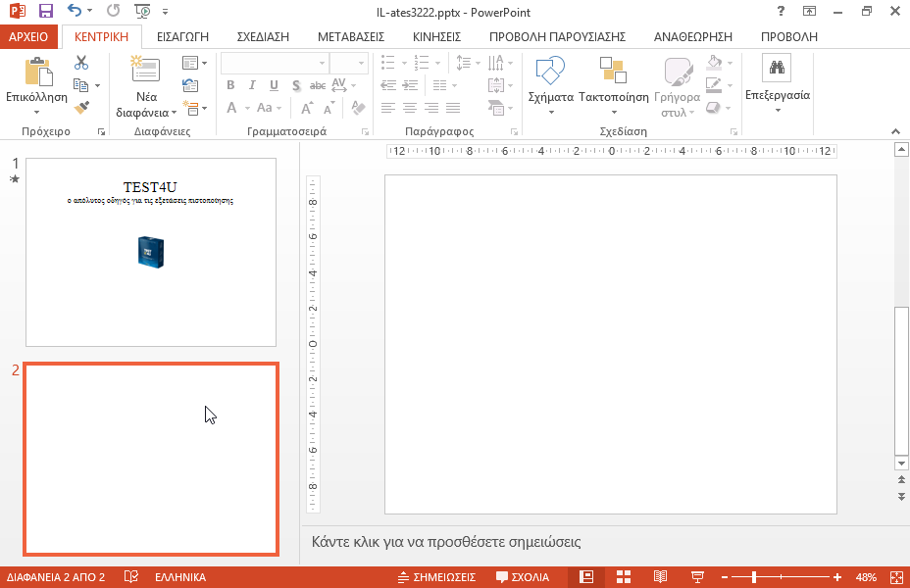Increase font size with A-up icon

click(x=307, y=108)
